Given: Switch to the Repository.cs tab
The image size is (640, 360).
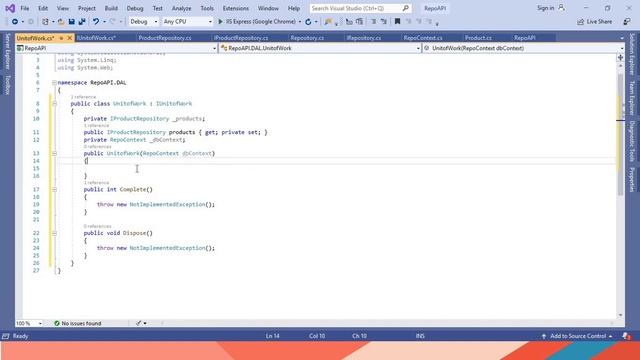Looking at the screenshot, I should click(x=307, y=38).
